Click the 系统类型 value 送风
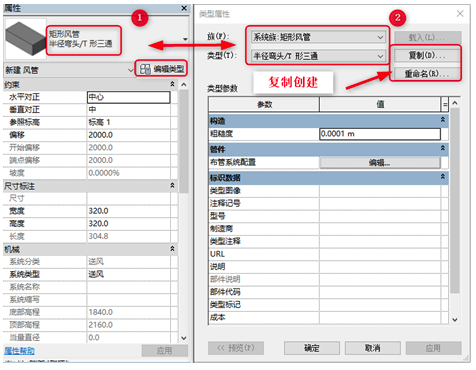This screenshot has height=370, width=476. [128, 274]
